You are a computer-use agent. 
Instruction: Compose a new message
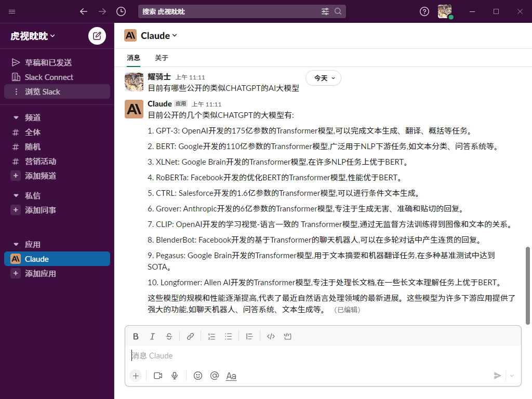[97, 36]
